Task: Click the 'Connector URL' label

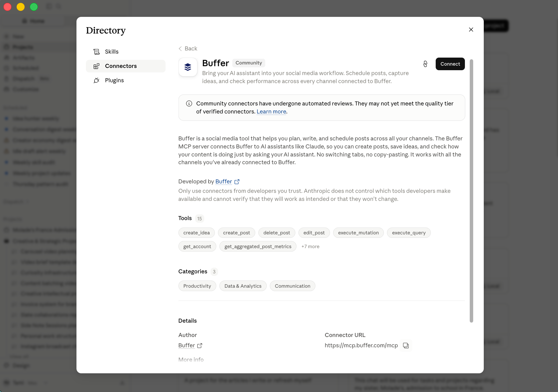Action: pos(345,335)
